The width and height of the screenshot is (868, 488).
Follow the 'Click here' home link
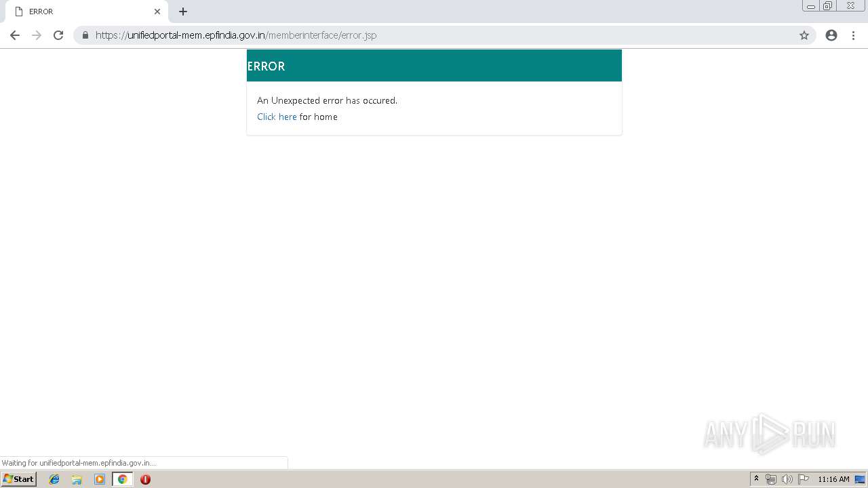[x=277, y=117]
